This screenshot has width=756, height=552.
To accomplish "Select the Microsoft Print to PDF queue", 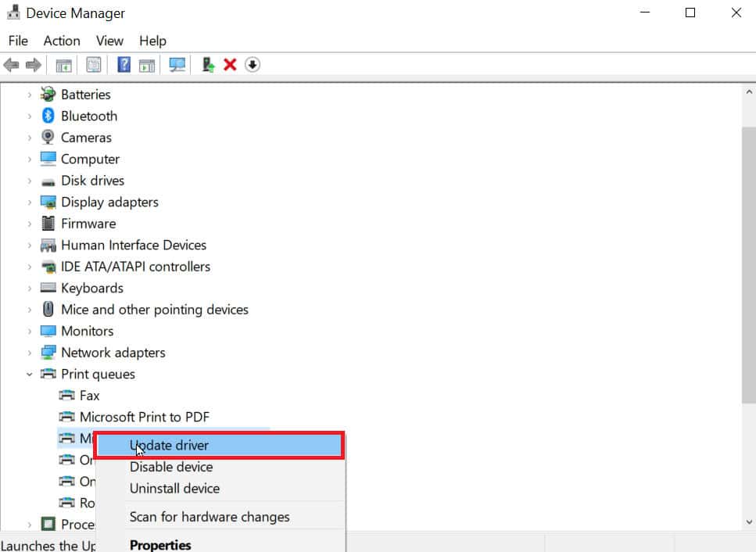I will pyautogui.click(x=145, y=417).
